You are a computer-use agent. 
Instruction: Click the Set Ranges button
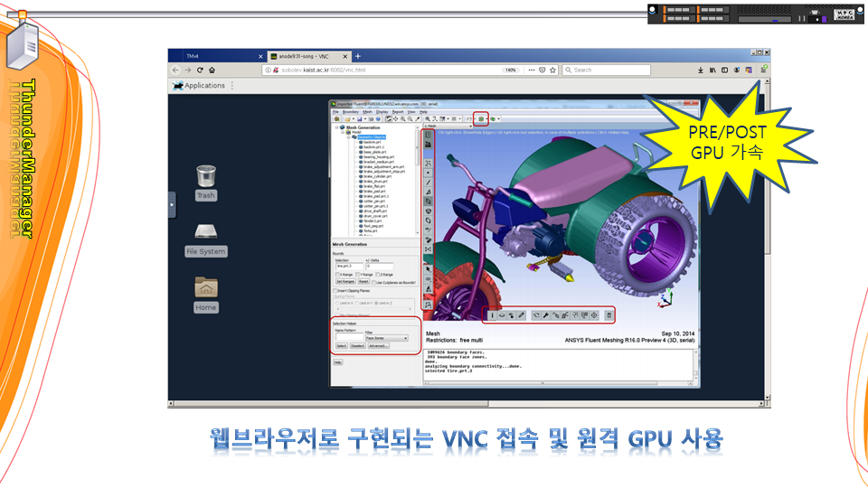[346, 282]
